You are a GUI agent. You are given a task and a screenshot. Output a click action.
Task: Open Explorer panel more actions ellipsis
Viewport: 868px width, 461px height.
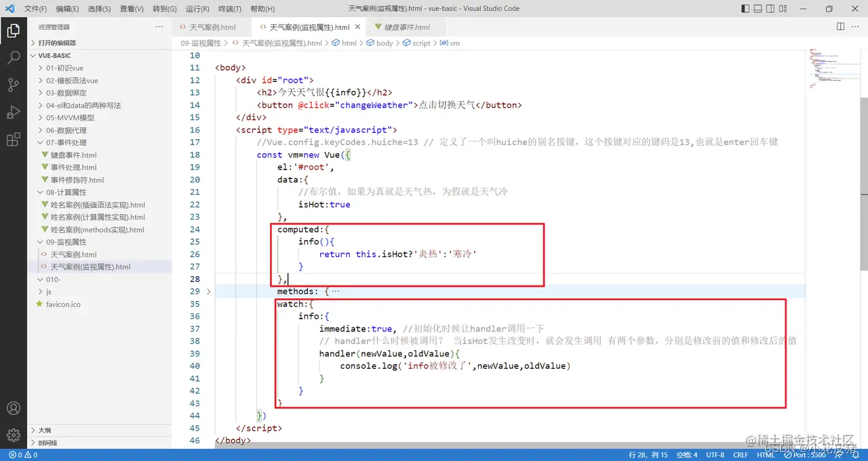click(x=159, y=27)
